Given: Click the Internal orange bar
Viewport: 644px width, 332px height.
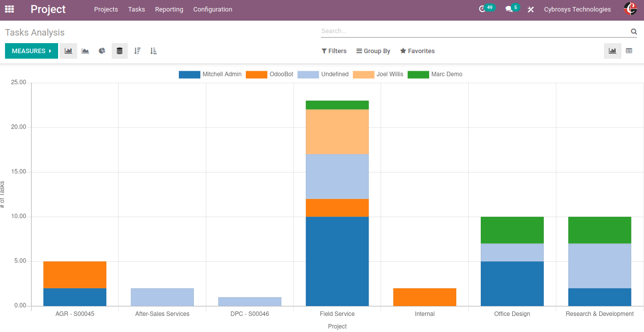Looking at the screenshot, I should click(425, 297).
